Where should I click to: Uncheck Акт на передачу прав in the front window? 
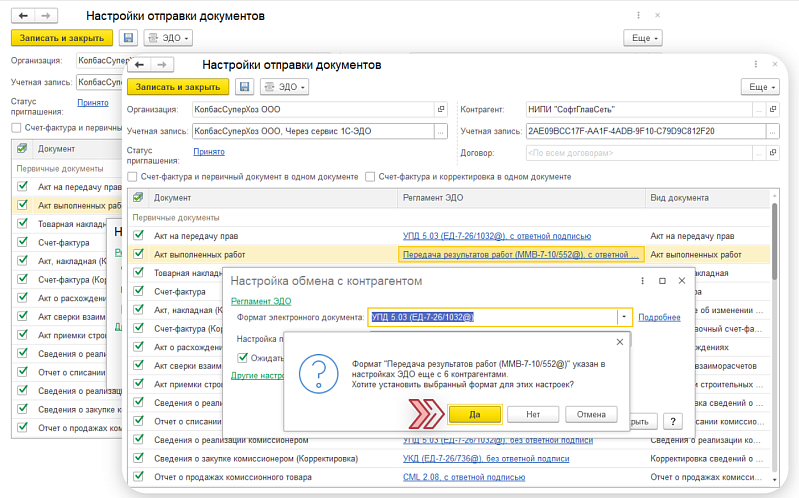coord(138,235)
